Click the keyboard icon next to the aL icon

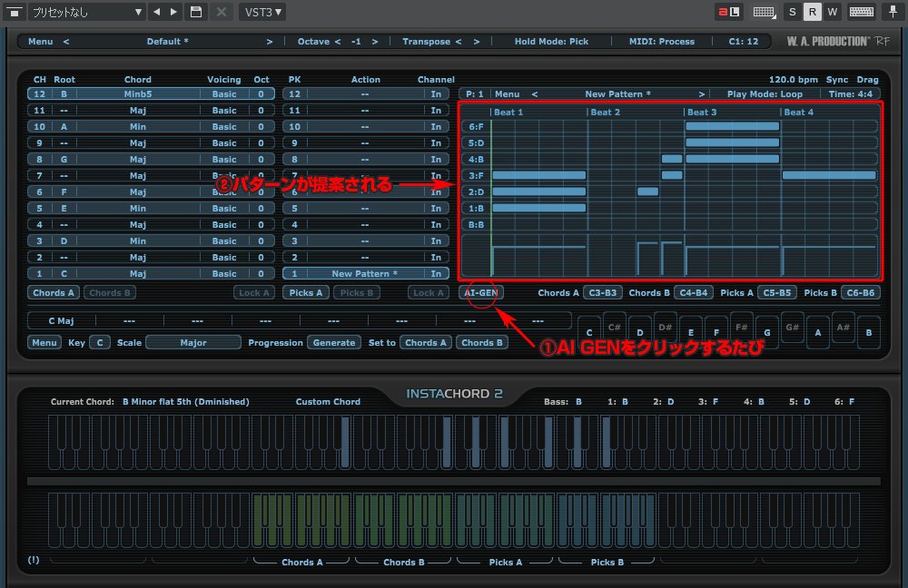764,12
